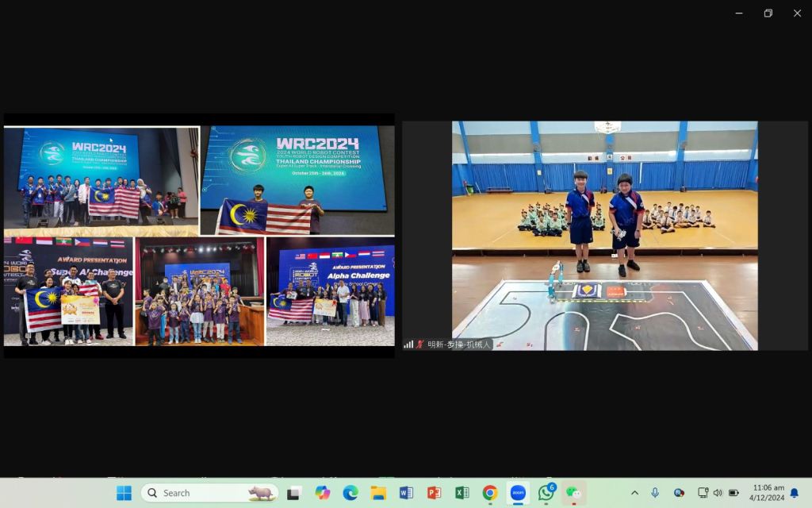Open WhatsApp from the taskbar
This screenshot has height=508, width=812.
point(546,493)
